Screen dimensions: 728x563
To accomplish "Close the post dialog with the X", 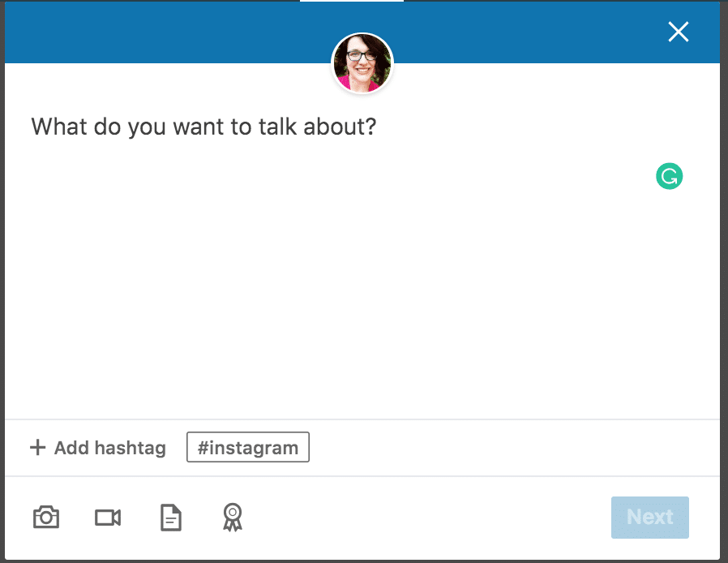I will click(678, 32).
